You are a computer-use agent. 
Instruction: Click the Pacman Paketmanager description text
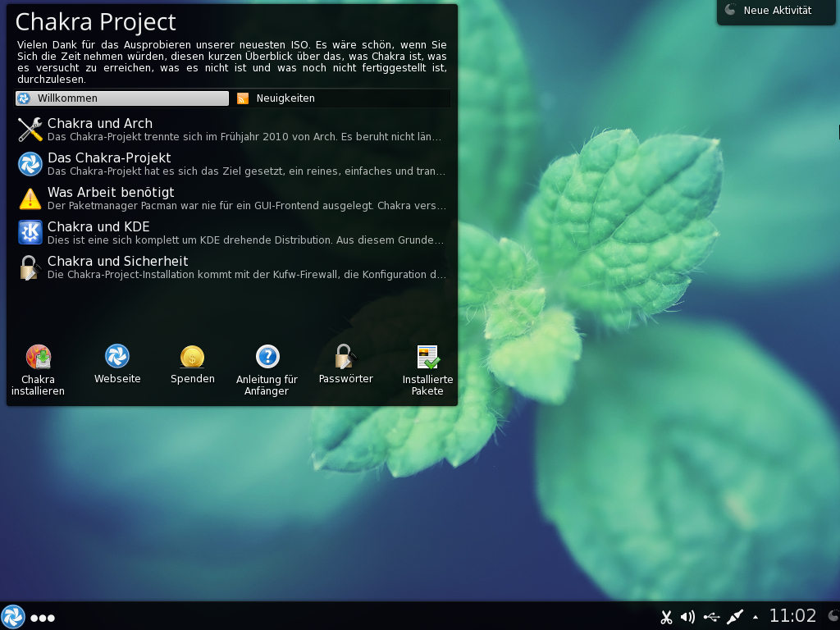pos(246,206)
